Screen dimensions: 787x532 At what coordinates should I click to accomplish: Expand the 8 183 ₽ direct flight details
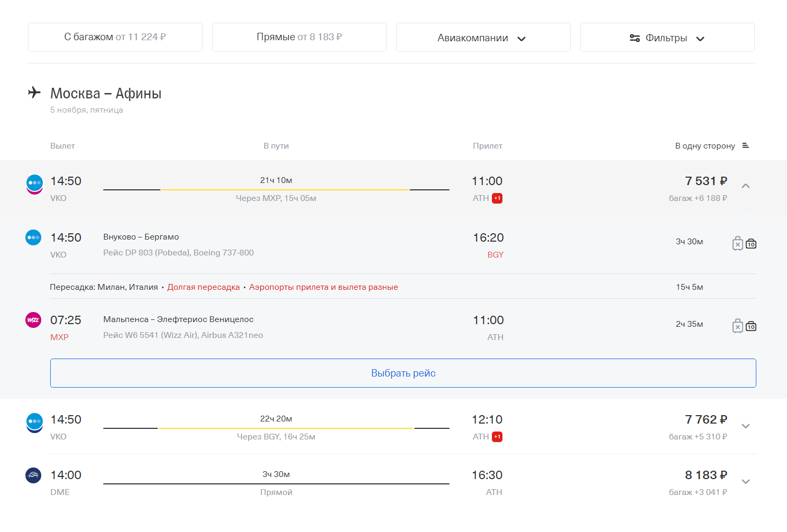tap(746, 481)
